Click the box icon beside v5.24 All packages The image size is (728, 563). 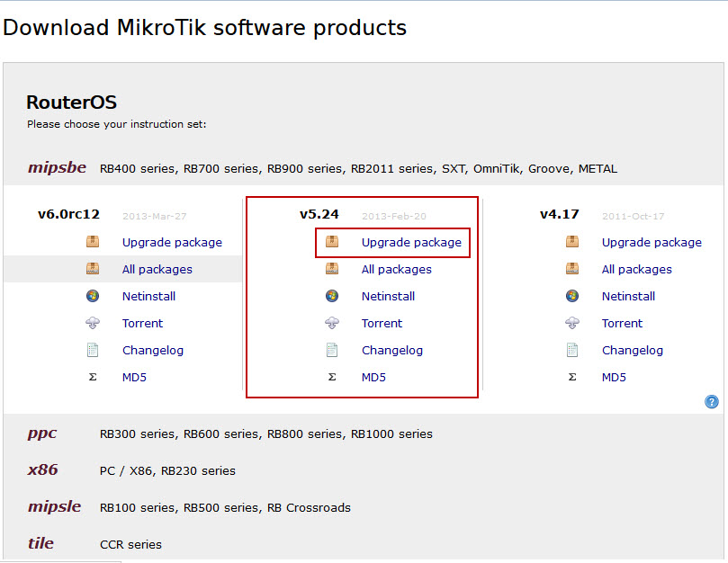click(x=332, y=269)
